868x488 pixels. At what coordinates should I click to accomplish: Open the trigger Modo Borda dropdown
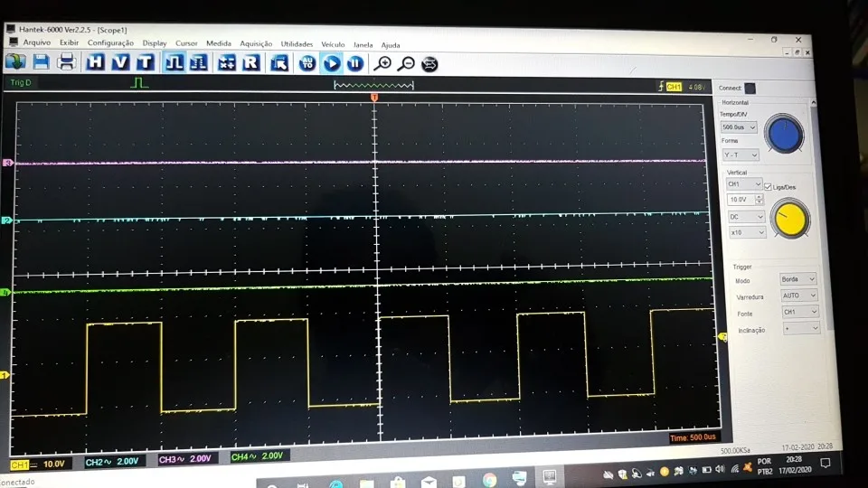(797, 279)
